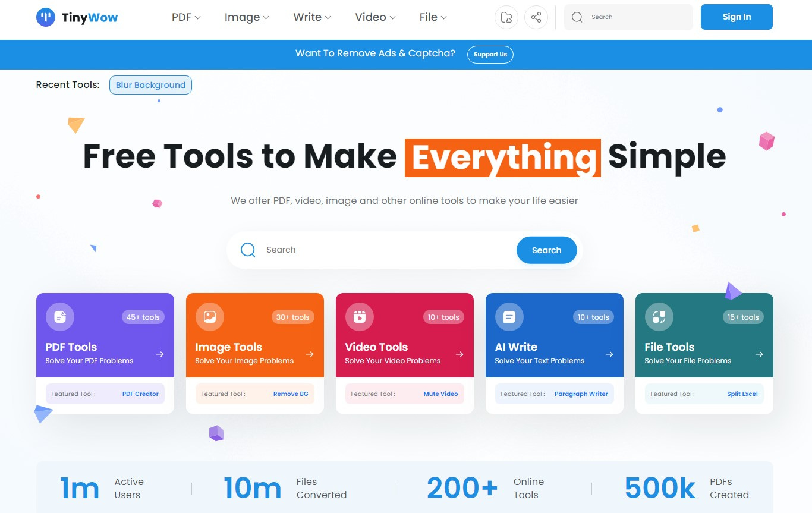Image resolution: width=812 pixels, height=513 pixels.
Task: Click the 15+ tools badge
Action: click(x=743, y=317)
